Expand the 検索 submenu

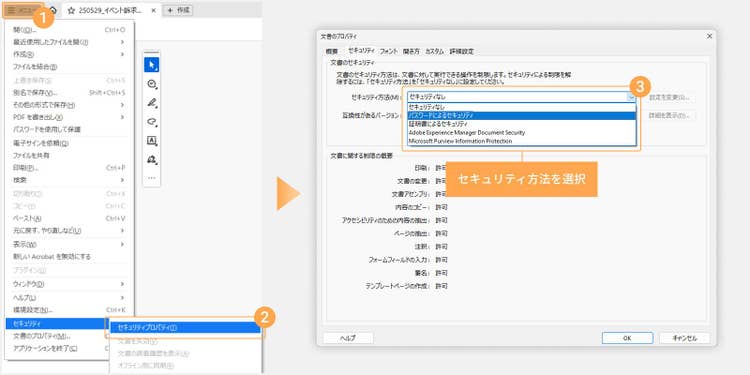70,180
